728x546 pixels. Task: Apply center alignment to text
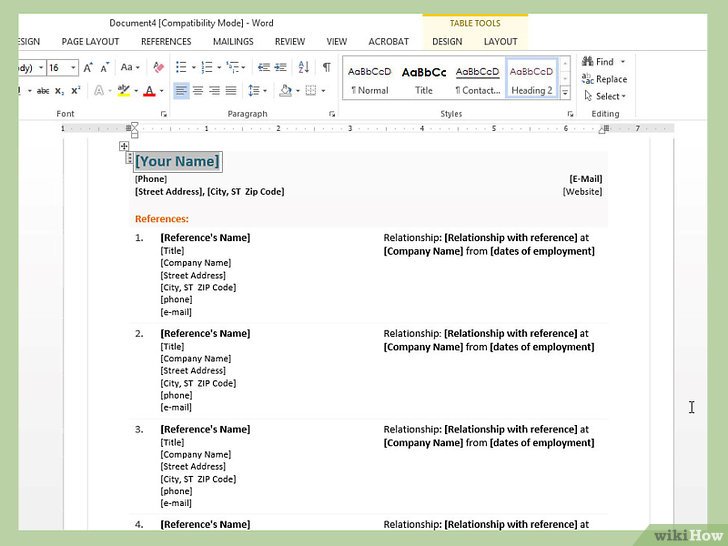[x=198, y=91]
